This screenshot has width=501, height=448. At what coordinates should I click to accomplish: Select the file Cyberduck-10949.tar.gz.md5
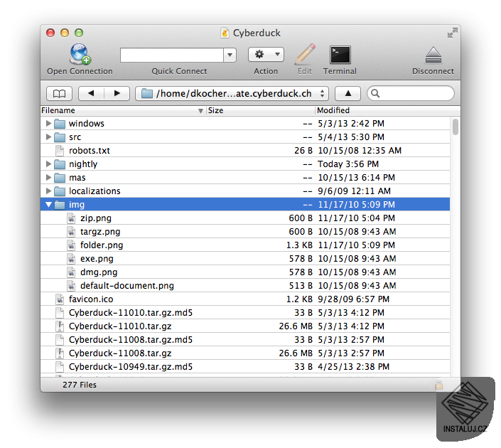click(131, 367)
